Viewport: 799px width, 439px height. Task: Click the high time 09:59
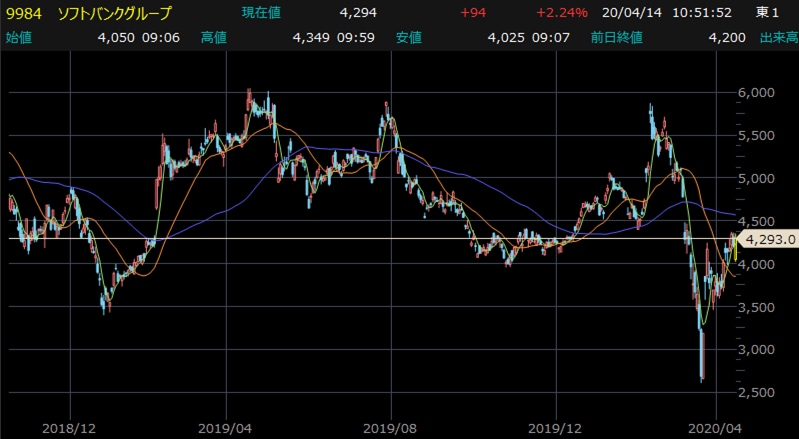(356, 38)
